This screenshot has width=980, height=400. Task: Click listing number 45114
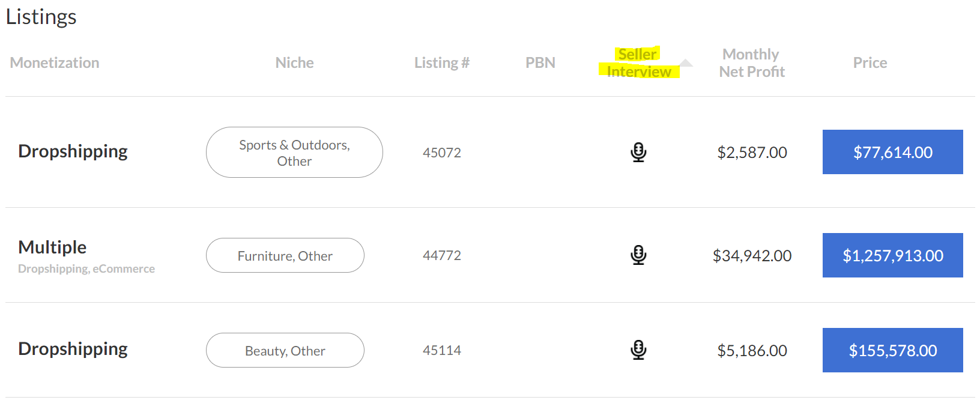(x=442, y=350)
